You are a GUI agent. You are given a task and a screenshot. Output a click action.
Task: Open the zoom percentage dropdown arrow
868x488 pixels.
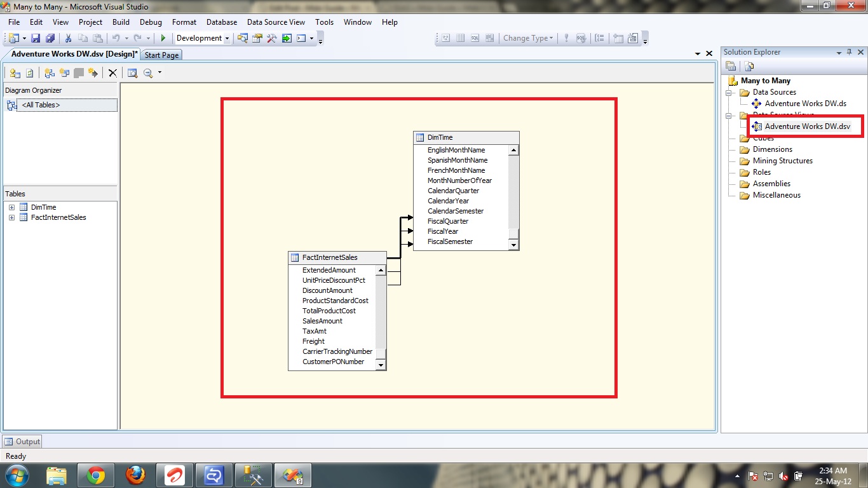[158, 73]
